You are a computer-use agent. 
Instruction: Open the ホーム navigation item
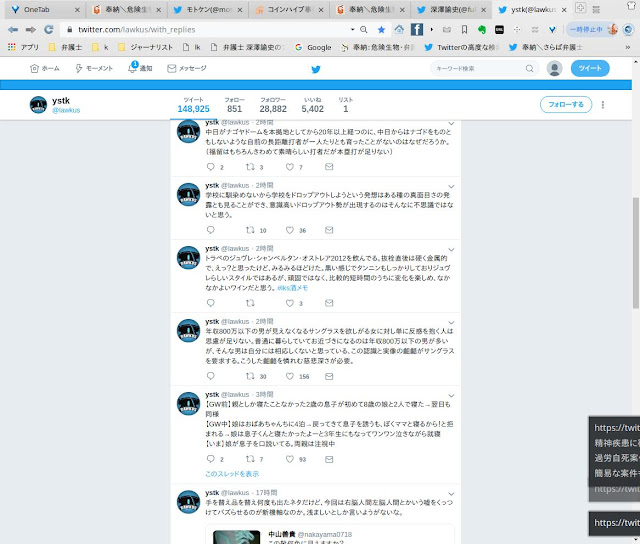(44, 69)
